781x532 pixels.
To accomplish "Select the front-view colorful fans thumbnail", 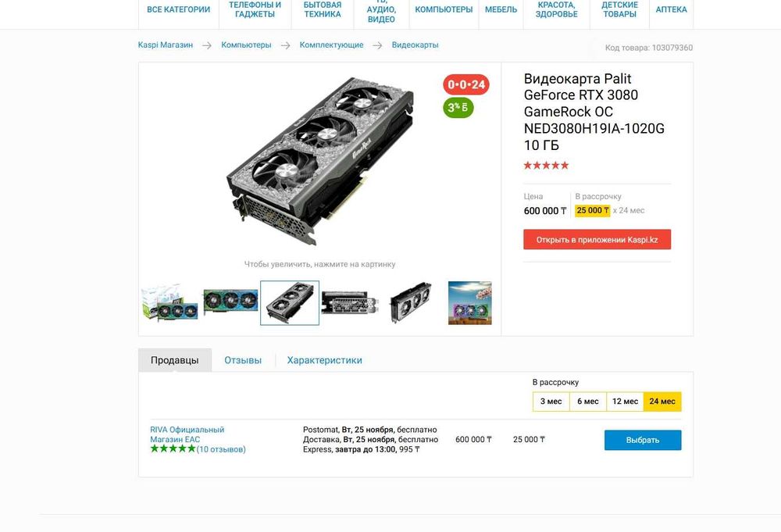I will [x=230, y=302].
